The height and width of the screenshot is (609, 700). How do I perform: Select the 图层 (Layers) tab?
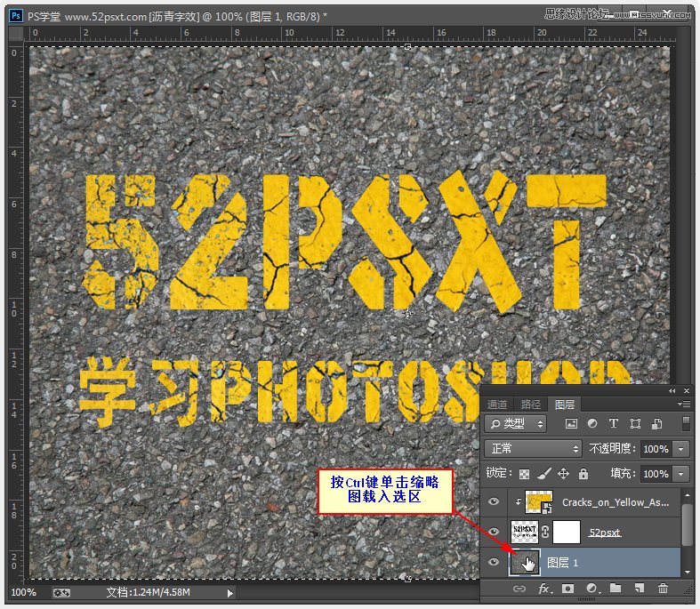point(564,405)
